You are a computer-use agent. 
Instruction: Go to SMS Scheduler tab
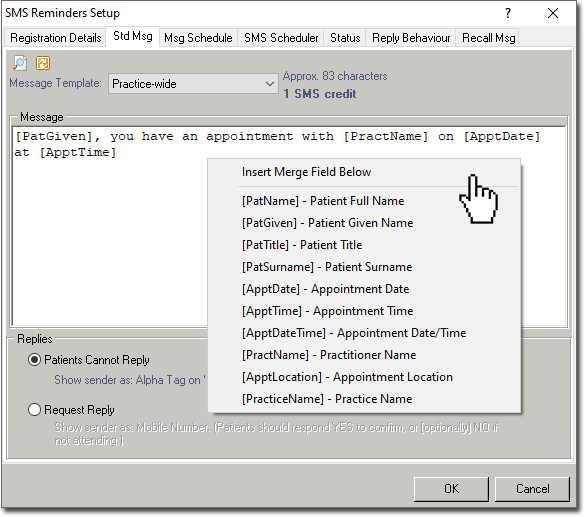(x=281, y=38)
